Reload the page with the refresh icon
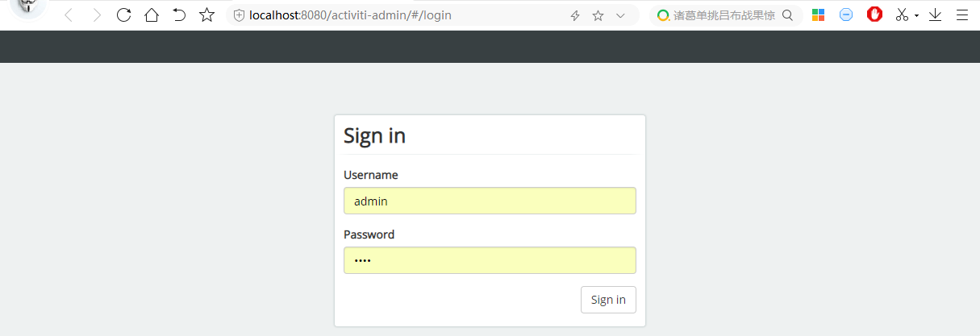980x336 pixels. coord(123,15)
